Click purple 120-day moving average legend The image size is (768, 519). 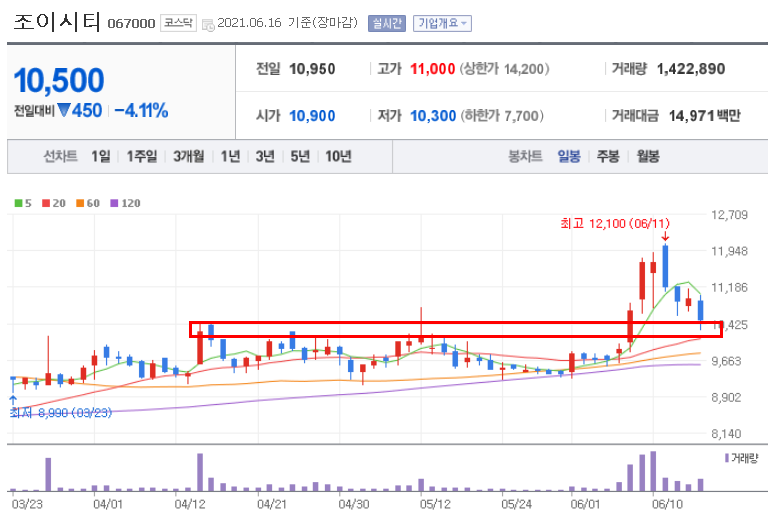pos(125,203)
